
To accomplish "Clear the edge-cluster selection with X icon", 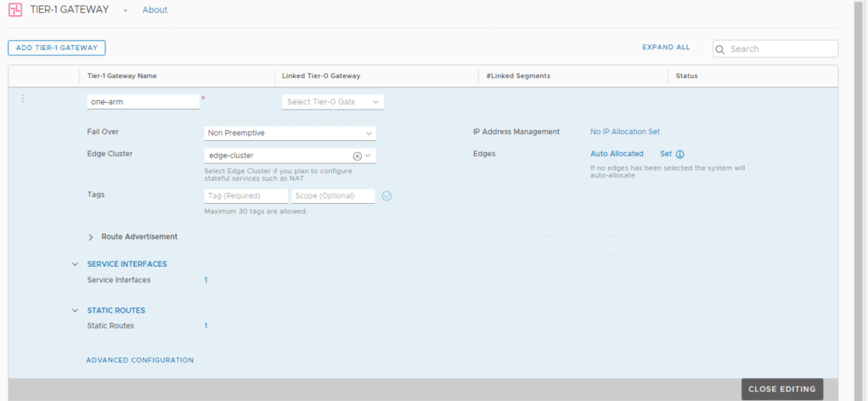I will (x=357, y=156).
